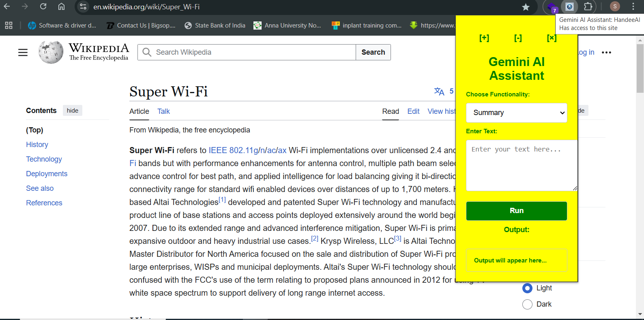Click the Output will appear here box
Viewport: 644px width, 320px height.
coord(517,260)
